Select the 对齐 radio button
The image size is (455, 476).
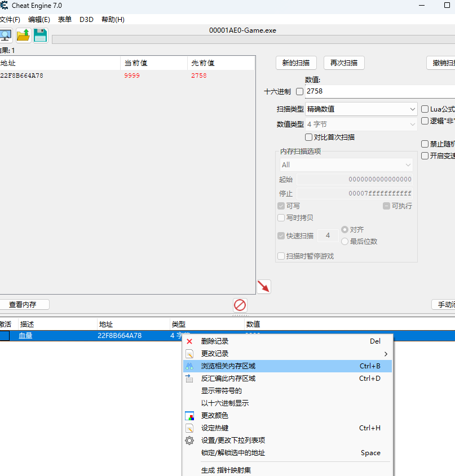(x=344, y=229)
